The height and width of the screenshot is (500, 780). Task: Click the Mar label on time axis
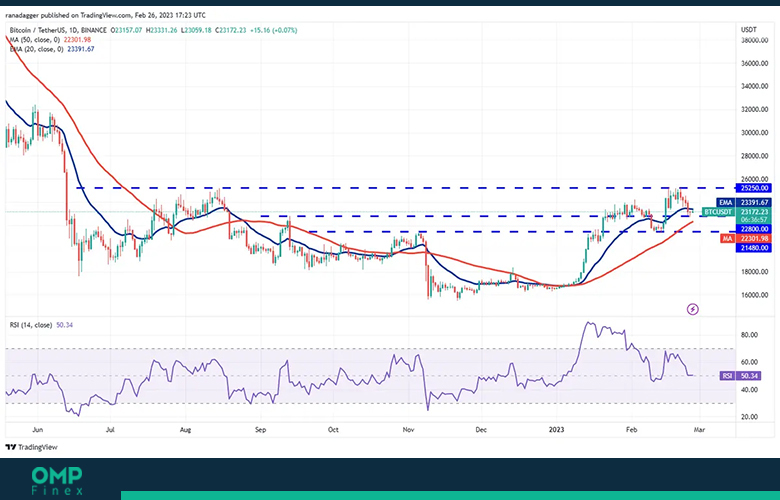tap(699, 429)
